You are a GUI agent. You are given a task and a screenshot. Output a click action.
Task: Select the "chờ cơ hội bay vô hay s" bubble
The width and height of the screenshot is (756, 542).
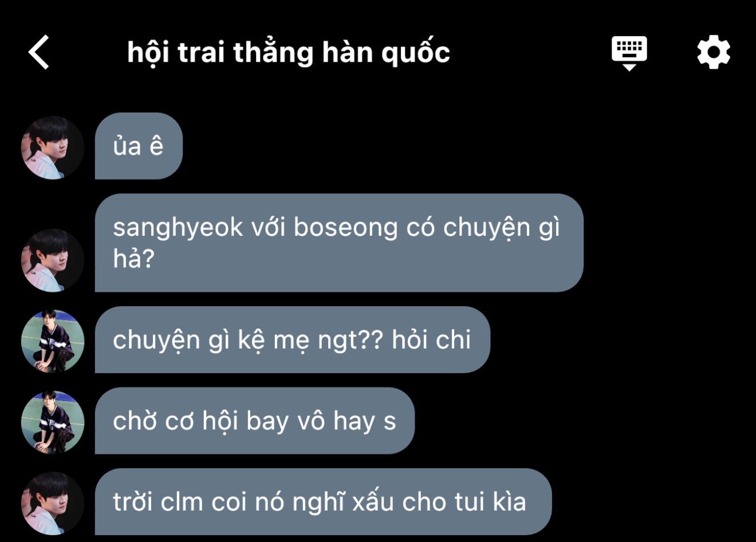point(254,421)
